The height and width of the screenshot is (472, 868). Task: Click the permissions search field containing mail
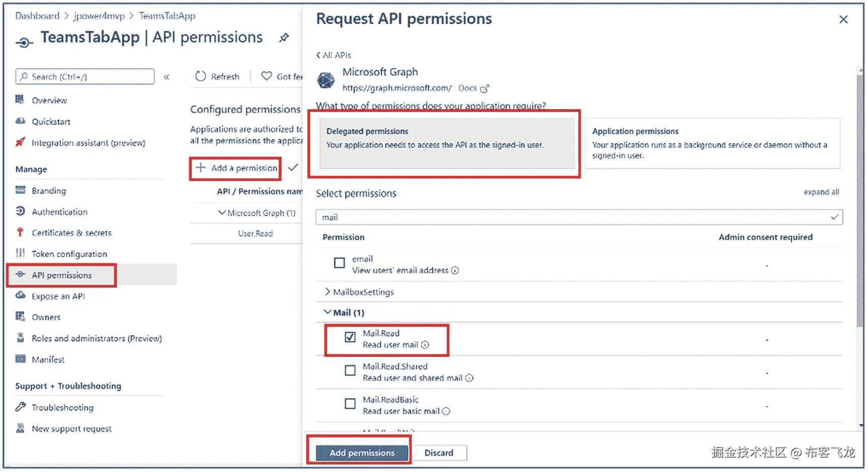click(574, 217)
